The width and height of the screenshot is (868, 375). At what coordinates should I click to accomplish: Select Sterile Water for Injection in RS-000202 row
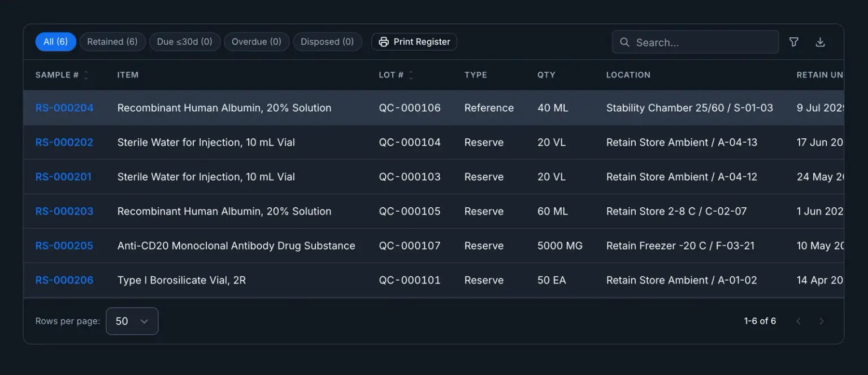(x=206, y=142)
